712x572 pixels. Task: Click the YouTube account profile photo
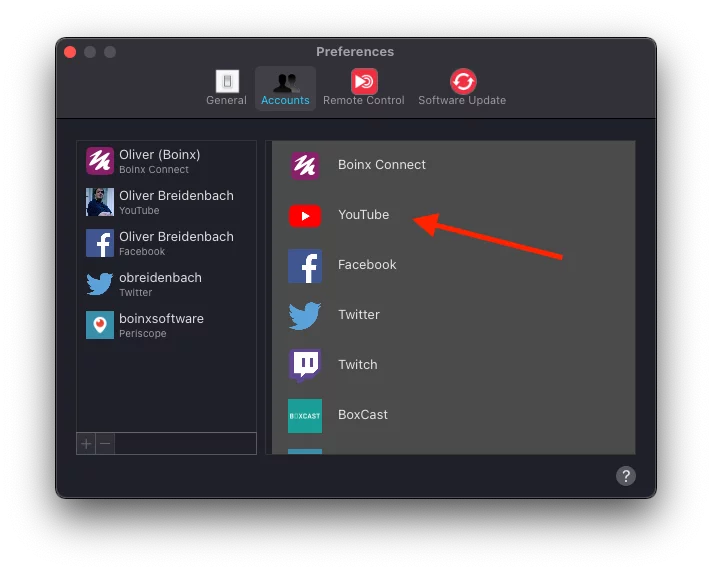[x=100, y=202]
